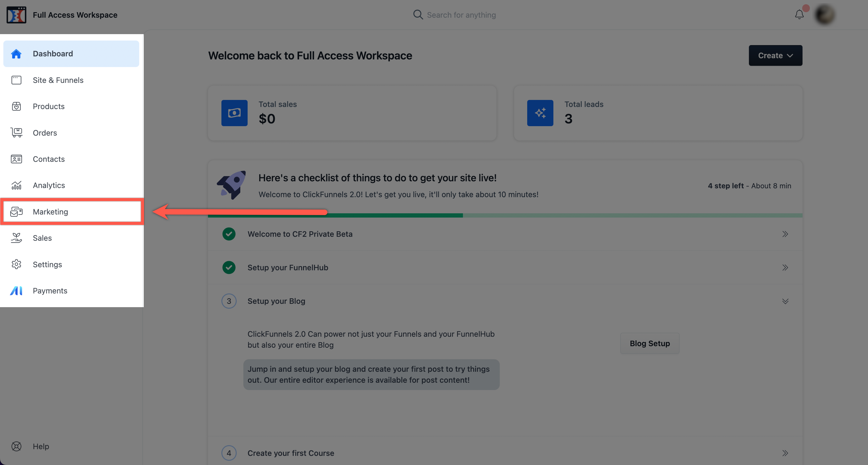
Task: Click Create your first Course step title
Action: pyautogui.click(x=291, y=453)
